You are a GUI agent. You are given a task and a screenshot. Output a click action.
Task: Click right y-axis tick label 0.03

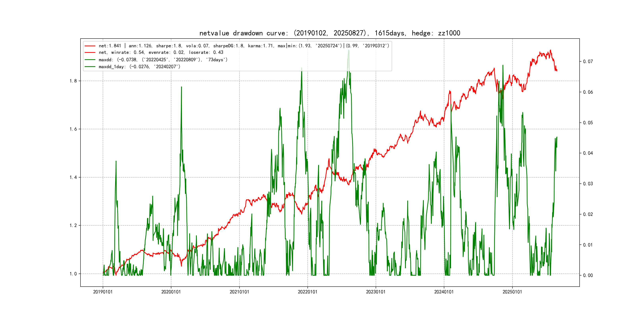tap(588, 184)
